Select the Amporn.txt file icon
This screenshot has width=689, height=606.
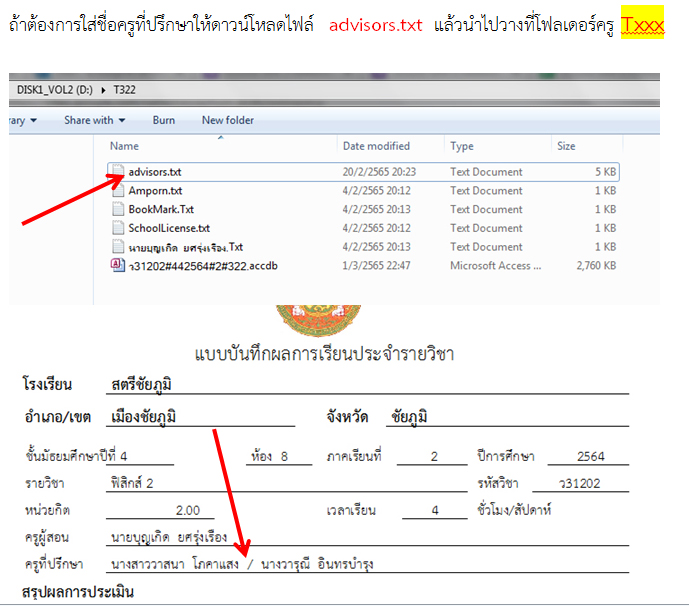click(x=118, y=190)
